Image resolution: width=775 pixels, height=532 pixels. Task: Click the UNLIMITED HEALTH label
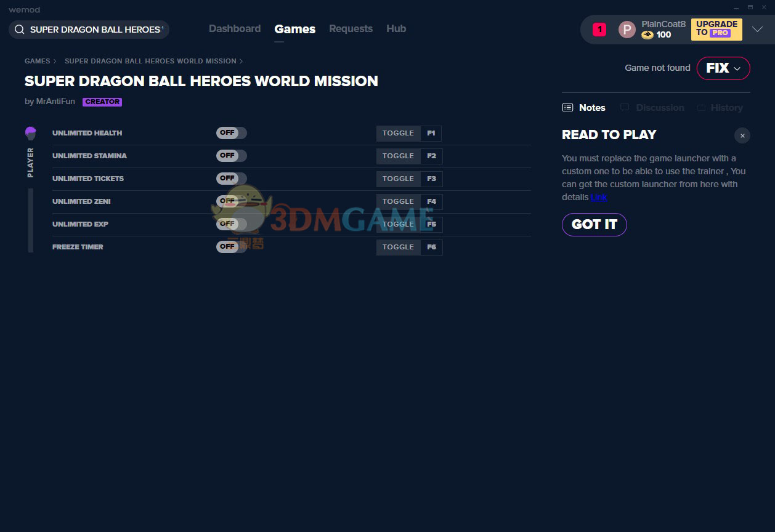[87, 133]
